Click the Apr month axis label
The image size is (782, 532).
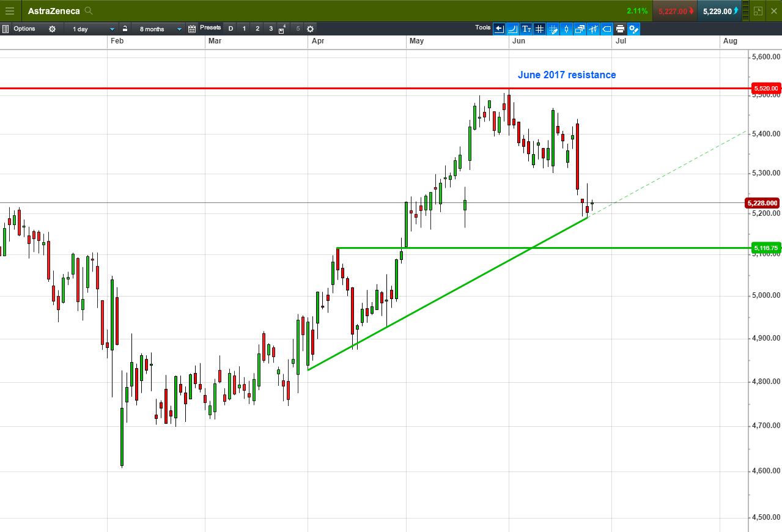(x=317, y=41)
